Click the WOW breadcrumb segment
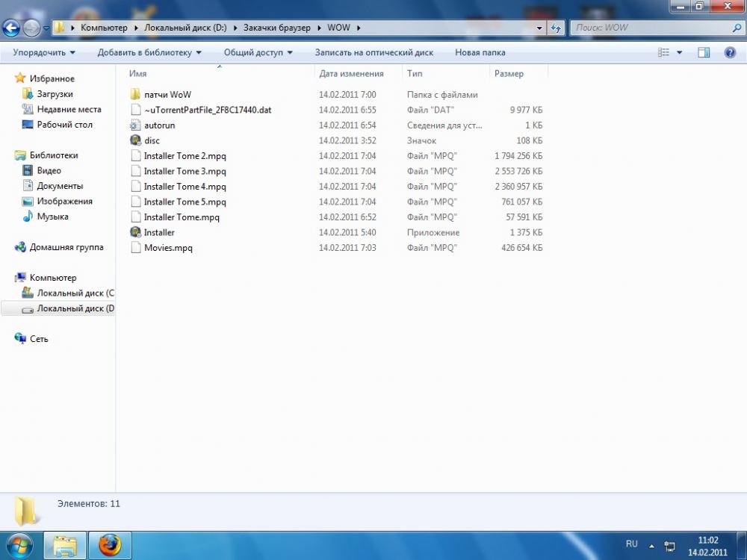The height and width of the screenshot is (560, 747). tap(338, 28)
